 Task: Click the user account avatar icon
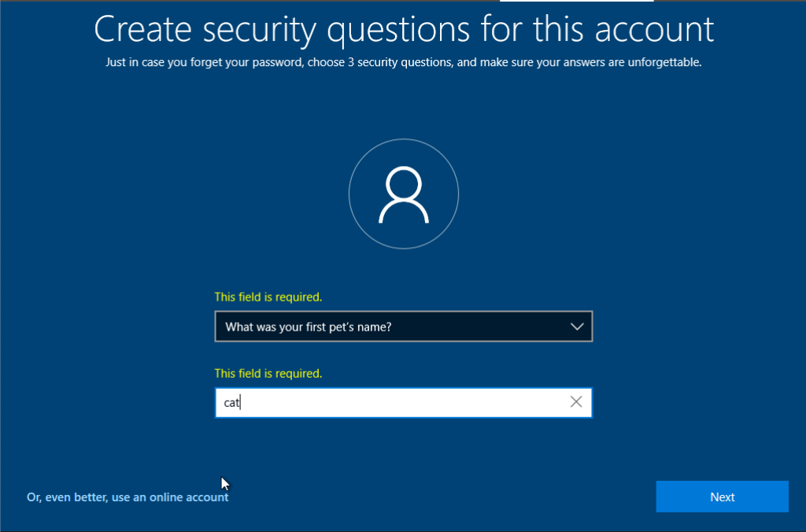coord(403,194)
